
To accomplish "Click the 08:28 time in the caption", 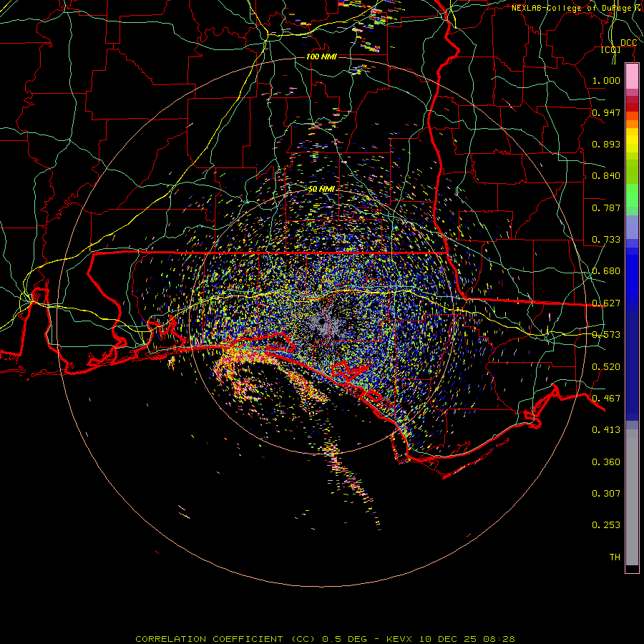I will pos(499,639).
